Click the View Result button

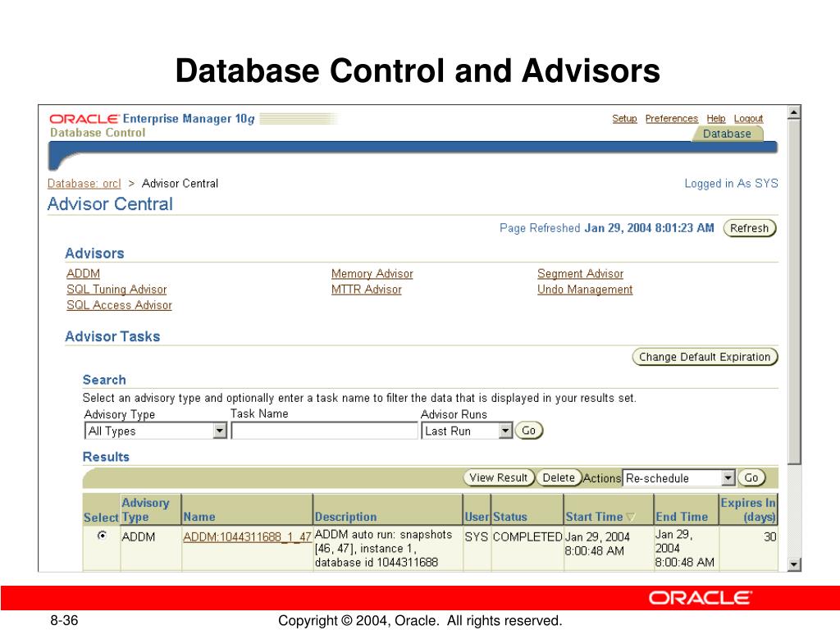(x=499, y=478)
